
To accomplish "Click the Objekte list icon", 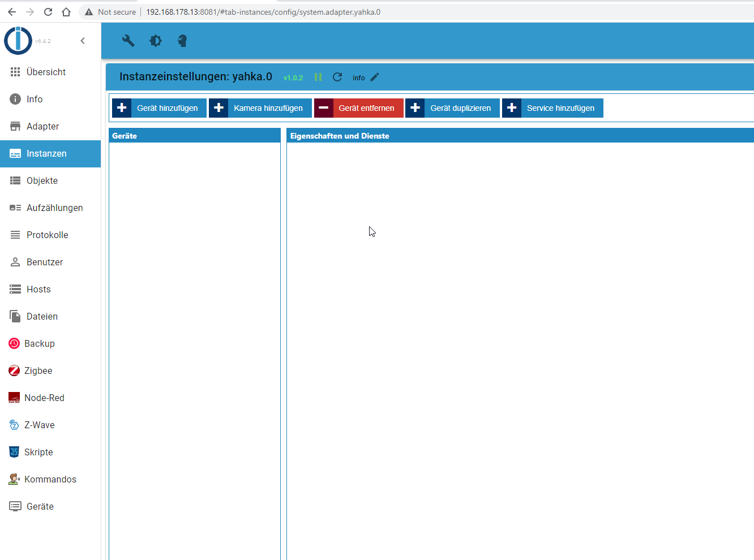I will (15, 180).
